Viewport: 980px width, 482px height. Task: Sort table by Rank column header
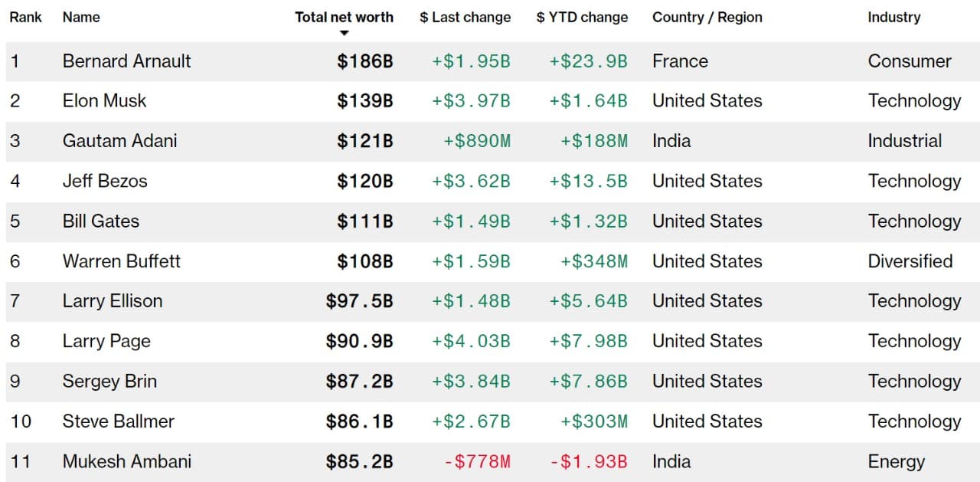coord(25,17)
